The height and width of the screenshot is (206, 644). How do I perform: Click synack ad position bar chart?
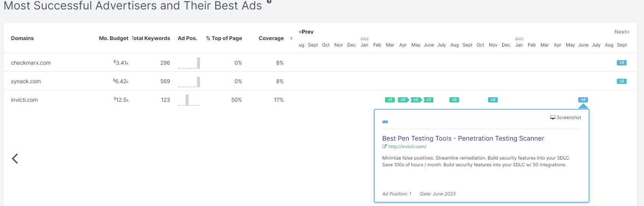pyautogui.click(x=189, y=82)
